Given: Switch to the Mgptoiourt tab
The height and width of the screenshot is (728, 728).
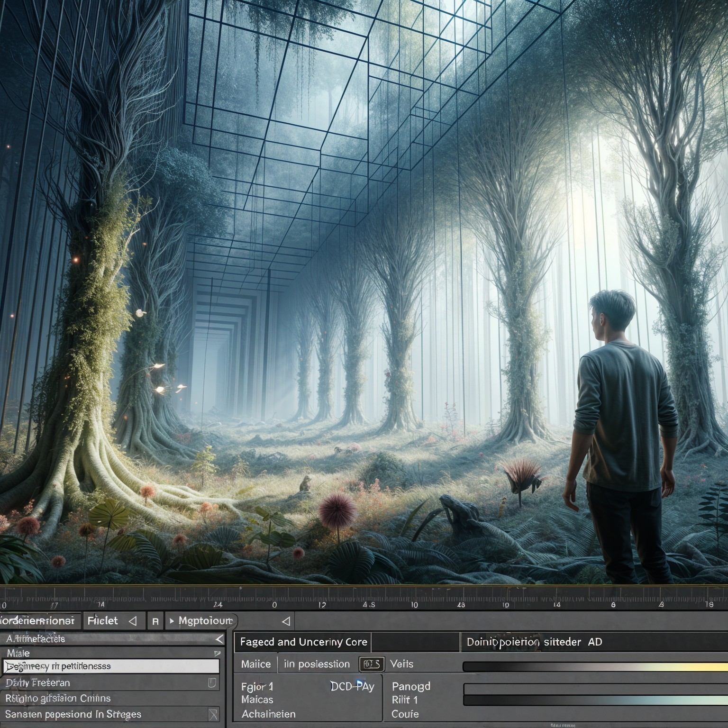Looking at the screenshot, I should tap(205, 621).
